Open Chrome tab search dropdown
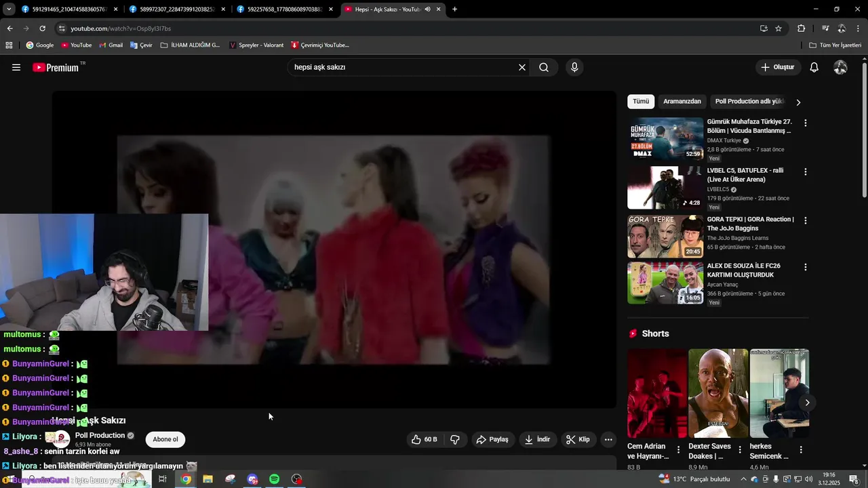Image resolution: width=868 pixels, height=488 pixels. pos(9,9)
